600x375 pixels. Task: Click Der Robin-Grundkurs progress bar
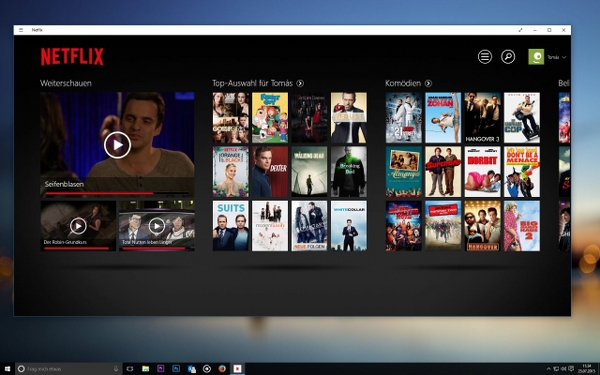click(x=78, y=248)
